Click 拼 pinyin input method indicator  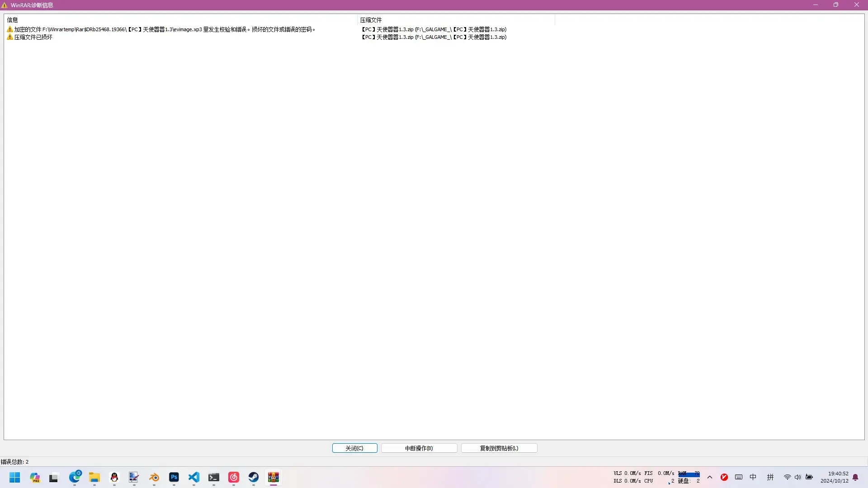coord(770,477)
